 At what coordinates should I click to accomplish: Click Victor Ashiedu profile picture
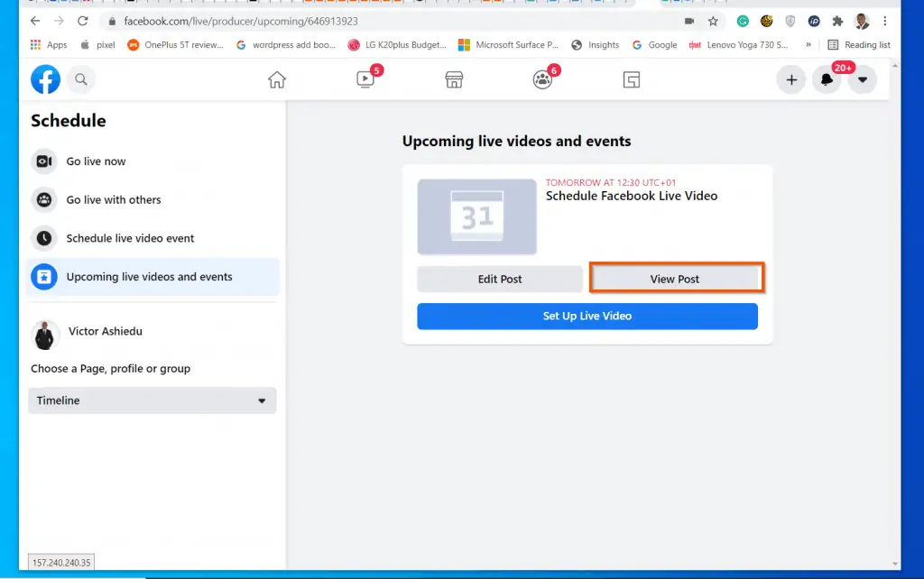[45, 335]
